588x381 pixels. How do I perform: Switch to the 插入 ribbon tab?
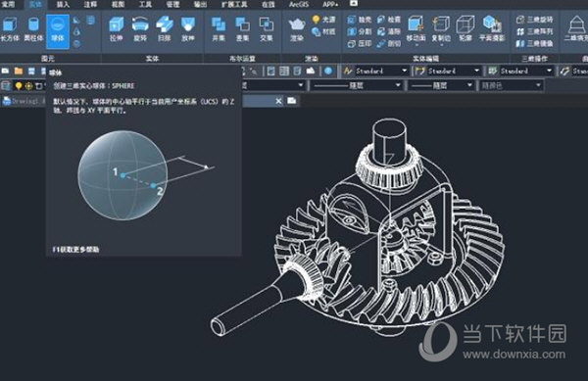click(x=63, y=5)
